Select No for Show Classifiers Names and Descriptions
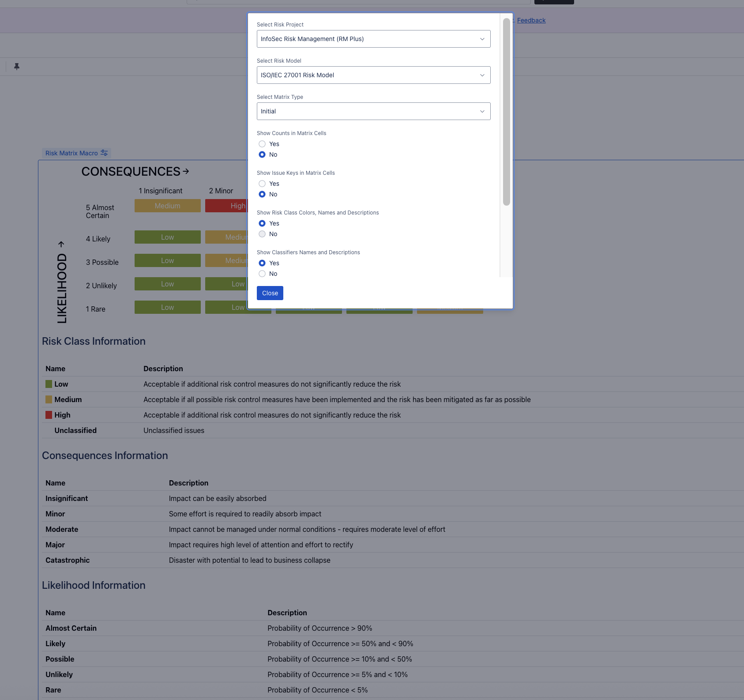744x700 pixels. click(x=262, y=274)
